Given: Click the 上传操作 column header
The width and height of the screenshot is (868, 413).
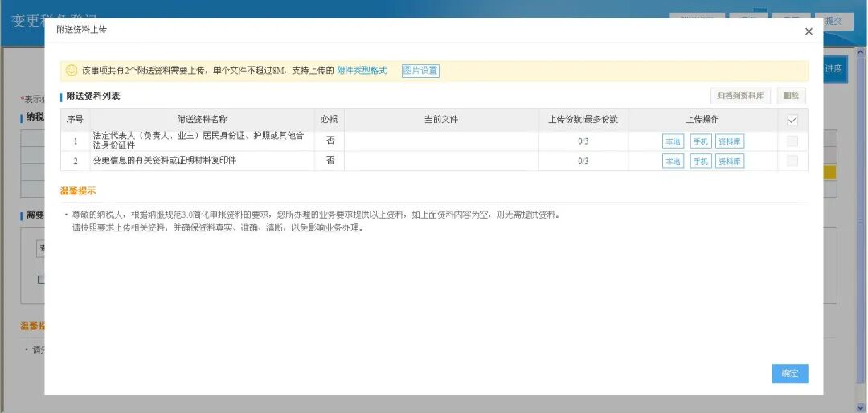Looking at the screenshot, I should pyautogui.click(x=702, y=120).
